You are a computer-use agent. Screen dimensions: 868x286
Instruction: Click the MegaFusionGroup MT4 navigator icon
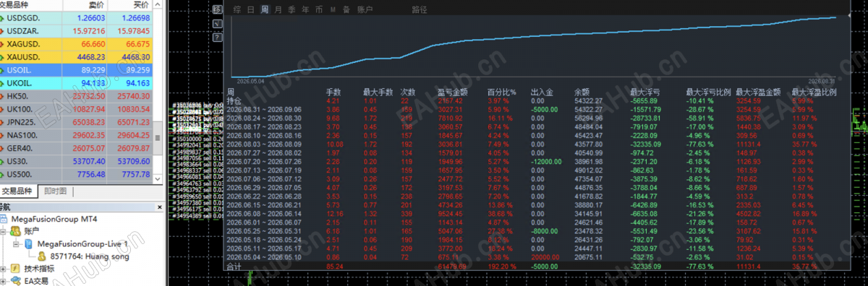point(4,219)
